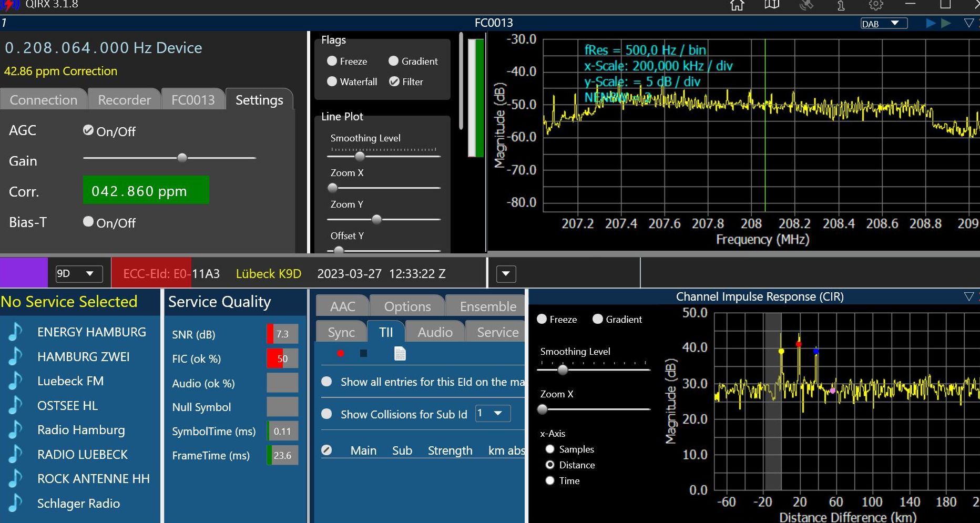Click the blue play arrow icon
The image size is (980, 523).
point(931,23)
